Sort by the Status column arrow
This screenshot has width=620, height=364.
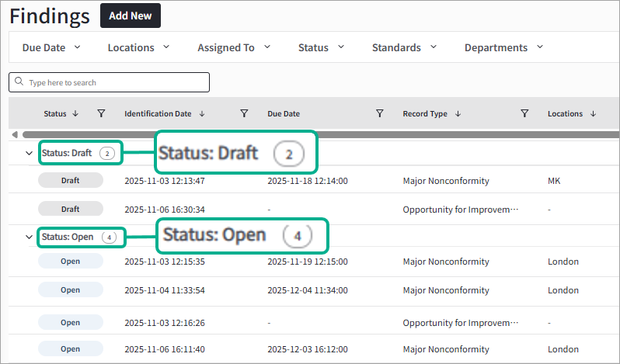coord(75,113)
